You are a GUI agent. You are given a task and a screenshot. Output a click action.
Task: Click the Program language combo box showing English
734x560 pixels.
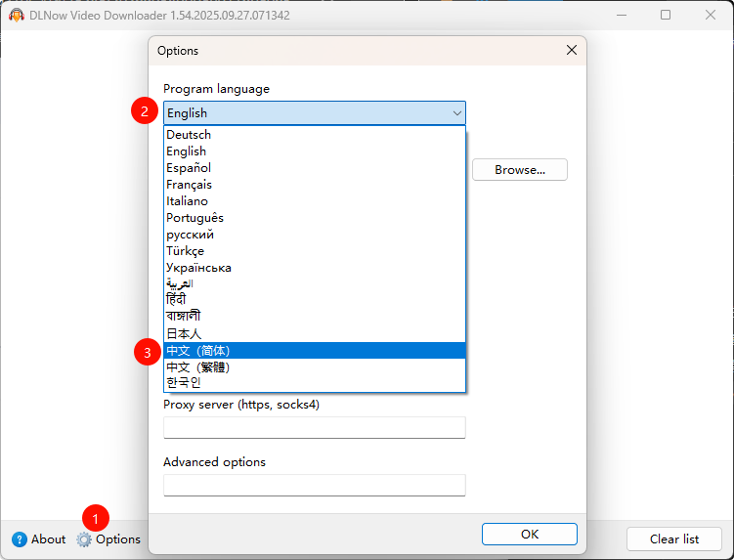coord(315,113)
